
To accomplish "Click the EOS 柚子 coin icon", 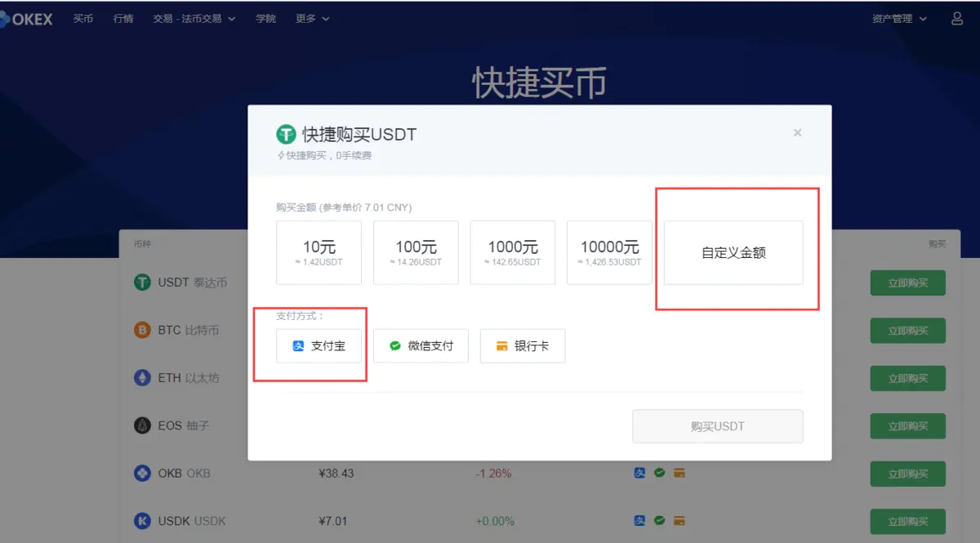I will 143,425.
